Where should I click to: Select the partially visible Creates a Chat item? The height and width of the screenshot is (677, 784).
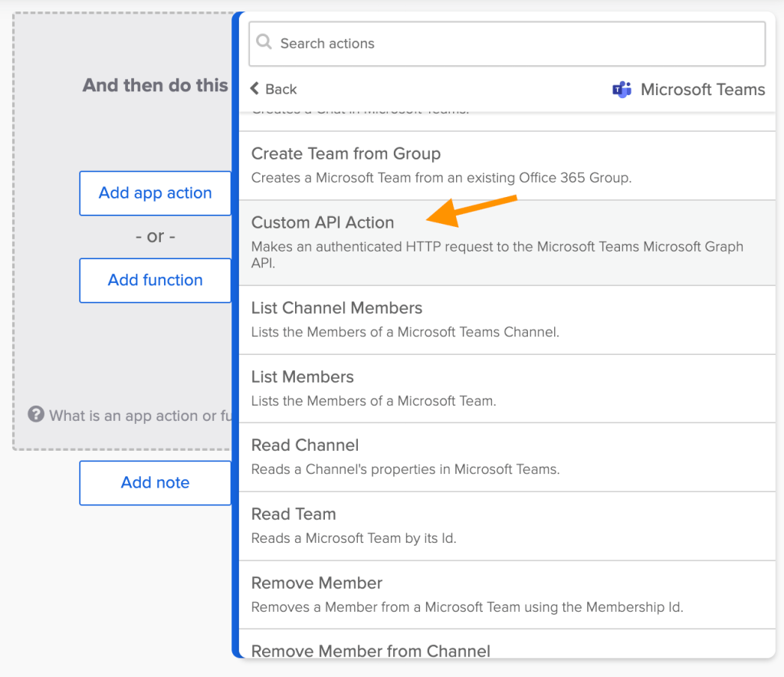[506, 116]
